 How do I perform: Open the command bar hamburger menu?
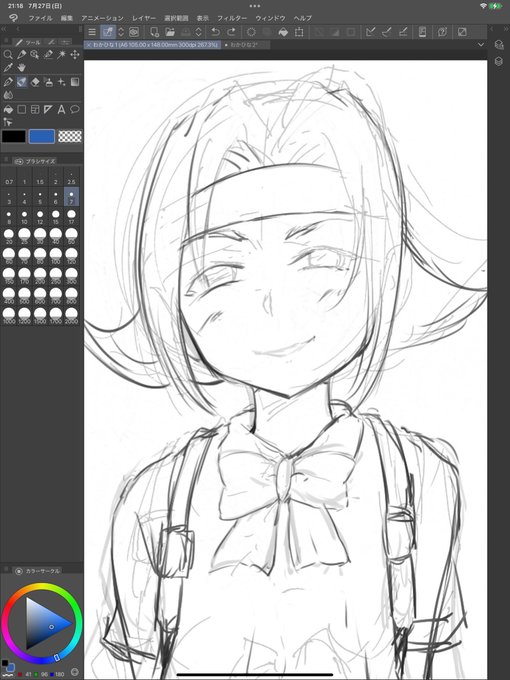92,32
